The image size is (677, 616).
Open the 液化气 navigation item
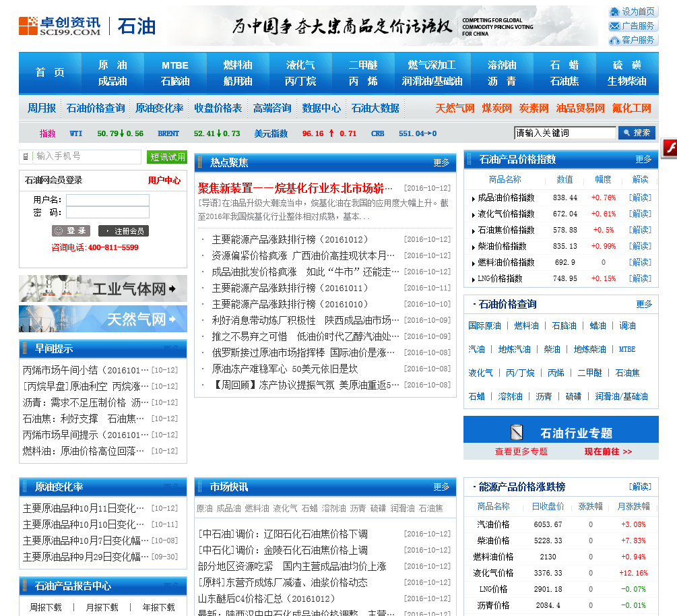coord(300,65)
